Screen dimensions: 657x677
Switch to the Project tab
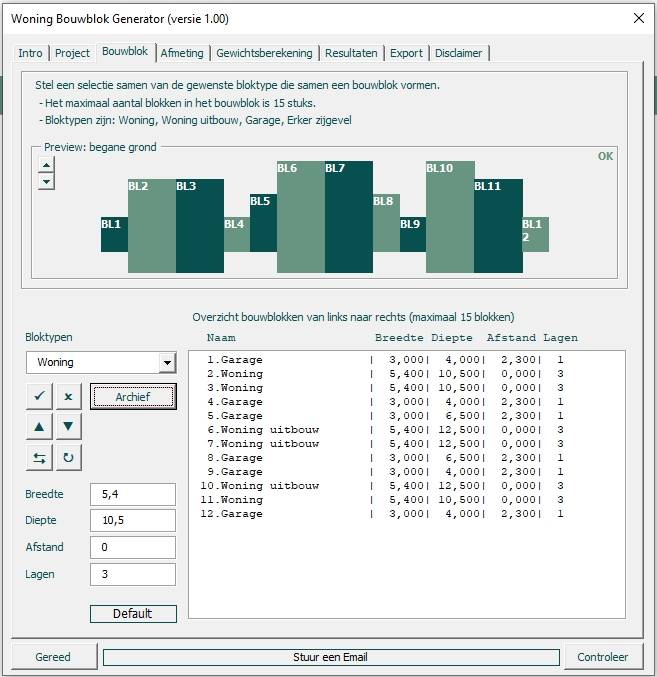pyautogui.click(x=72, y=53)
